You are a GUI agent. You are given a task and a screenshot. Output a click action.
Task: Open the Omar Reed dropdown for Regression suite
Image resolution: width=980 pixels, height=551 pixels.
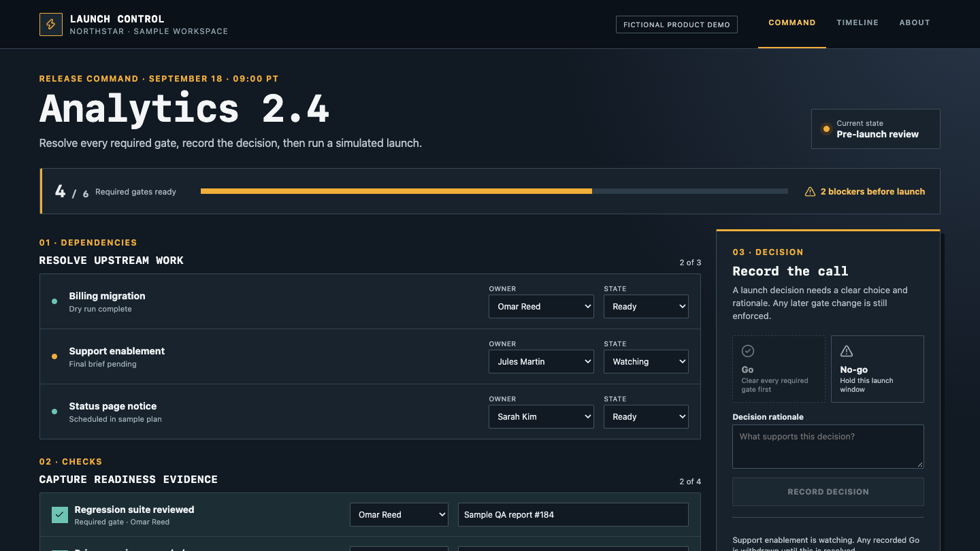click(x=399, y=514)
